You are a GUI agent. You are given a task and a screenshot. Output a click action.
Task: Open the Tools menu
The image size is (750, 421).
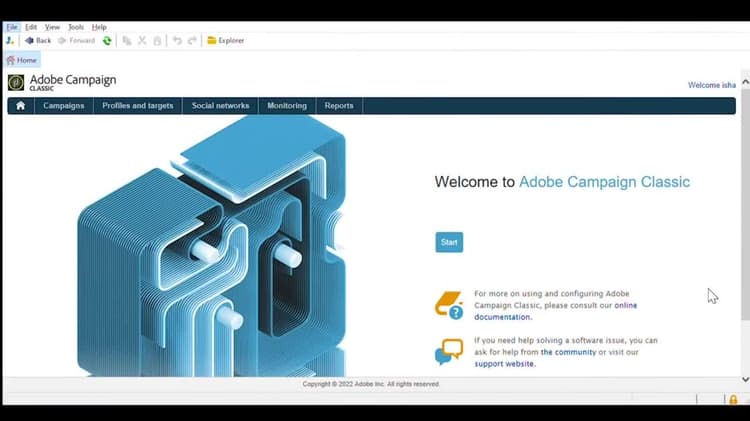pyautogui.click(x=76, y=27)
